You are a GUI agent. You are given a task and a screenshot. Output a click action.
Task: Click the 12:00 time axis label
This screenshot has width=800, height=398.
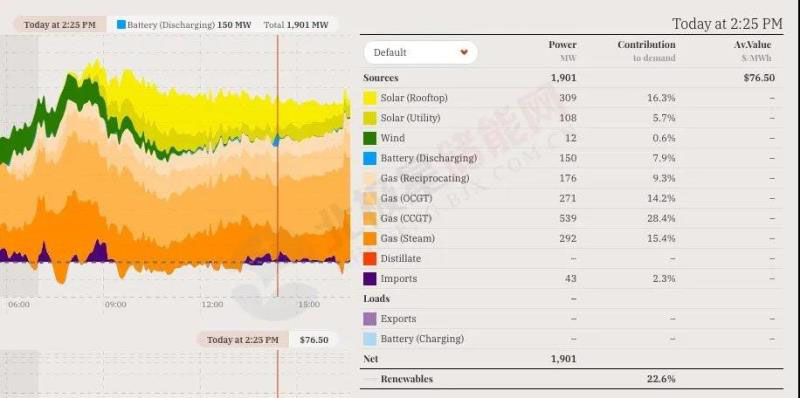click(x=212, y=305)
